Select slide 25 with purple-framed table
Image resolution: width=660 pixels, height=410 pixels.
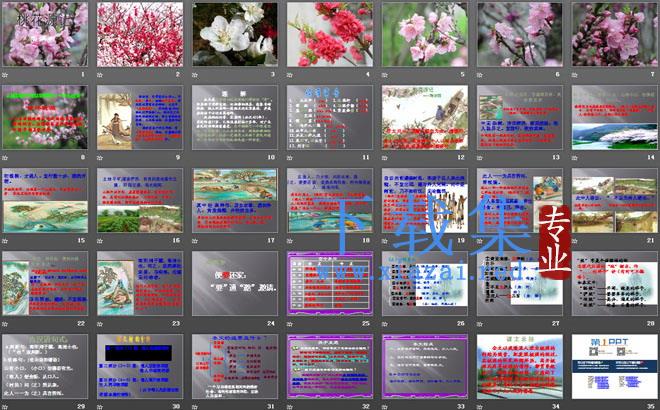tap(330, 283)
